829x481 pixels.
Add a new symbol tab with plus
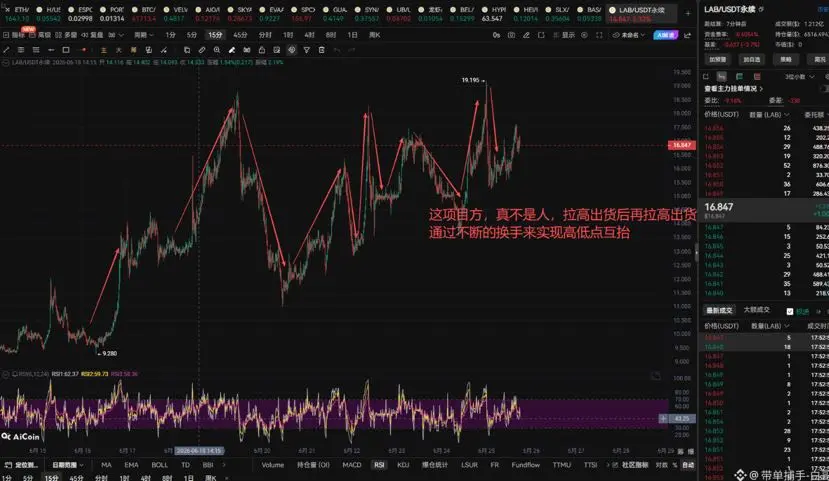688,13
